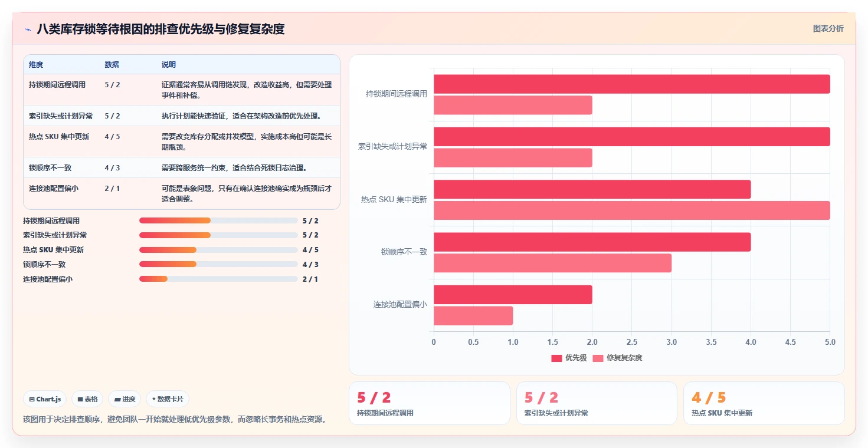The image size is (868, 448).
Task: Click the 优先级 bar for 持锁期间远程调用 in chart
Action: (632, 84)
